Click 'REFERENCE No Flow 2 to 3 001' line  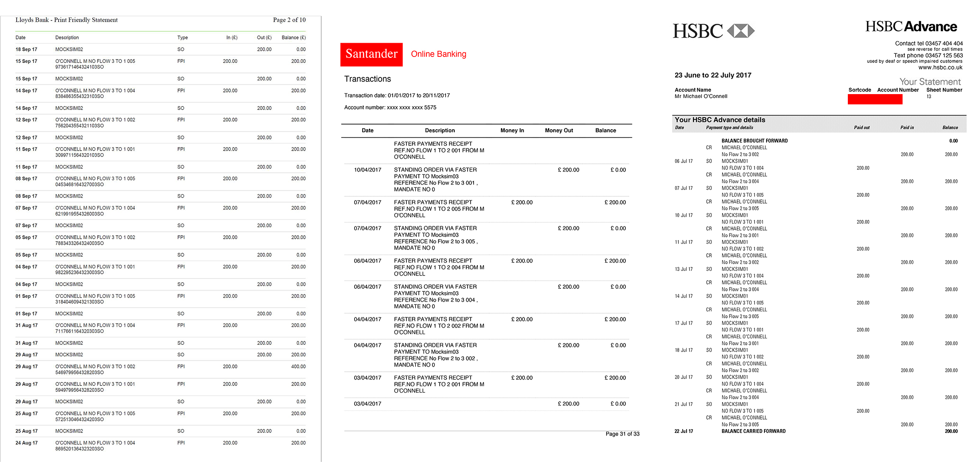tap(435, 183)
